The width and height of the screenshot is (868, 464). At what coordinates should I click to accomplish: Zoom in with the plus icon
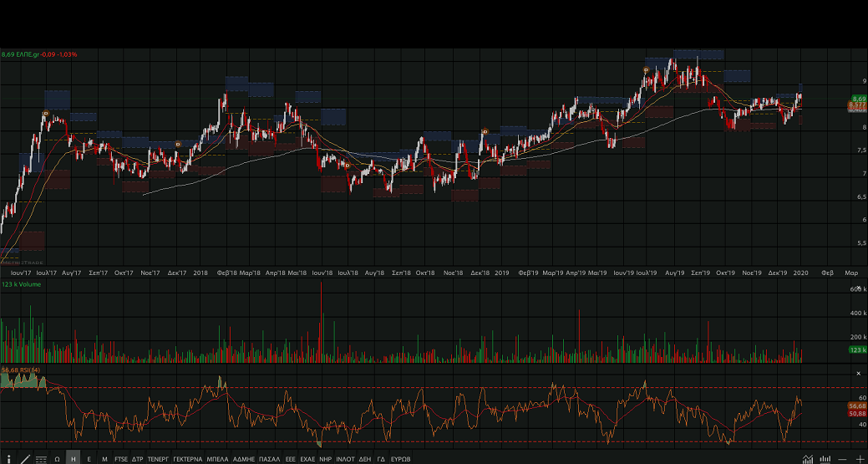(x=860, y=459)
